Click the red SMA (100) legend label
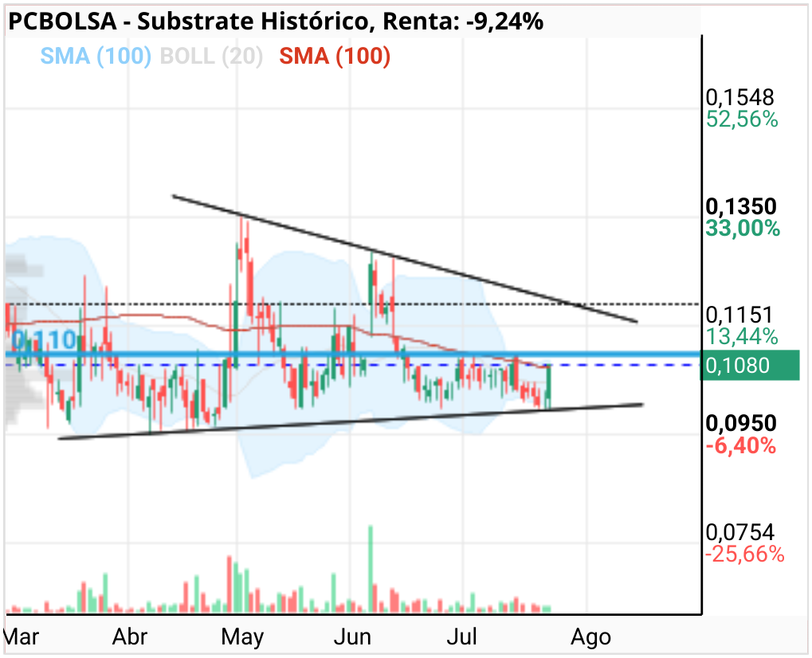812x658 pixels. [335, 56]
